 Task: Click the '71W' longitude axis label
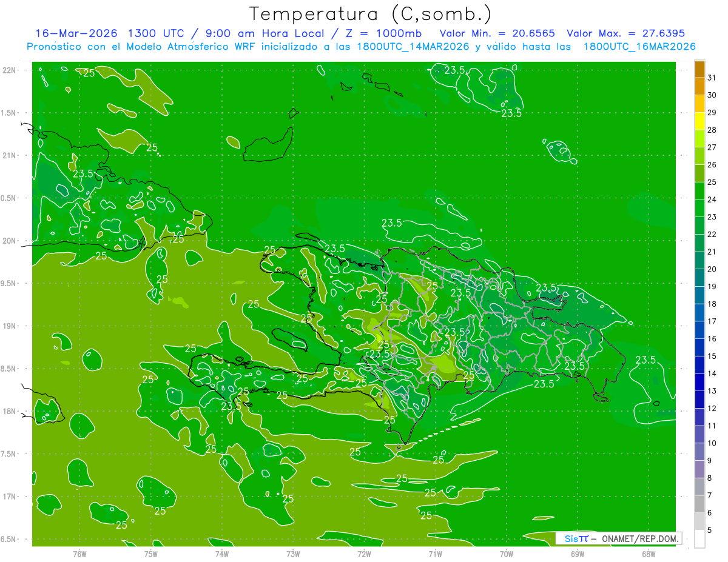(435, 554)
